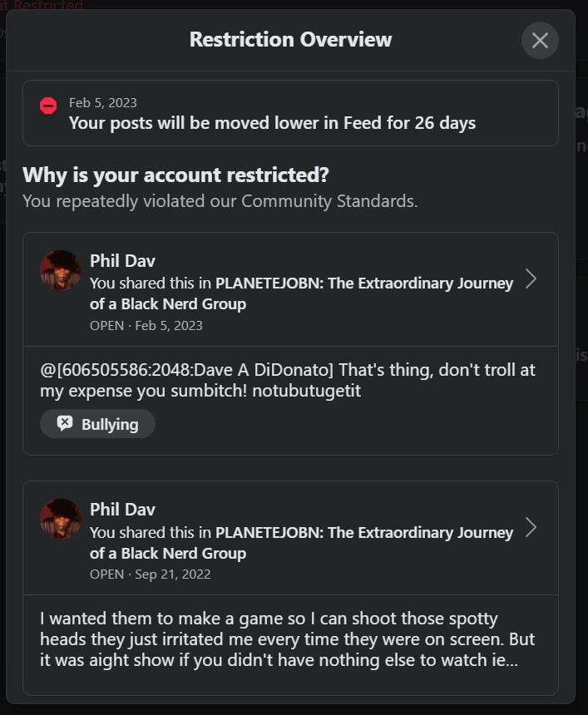Click the red restriction icon
588x715 pixels.
point(48,106)
